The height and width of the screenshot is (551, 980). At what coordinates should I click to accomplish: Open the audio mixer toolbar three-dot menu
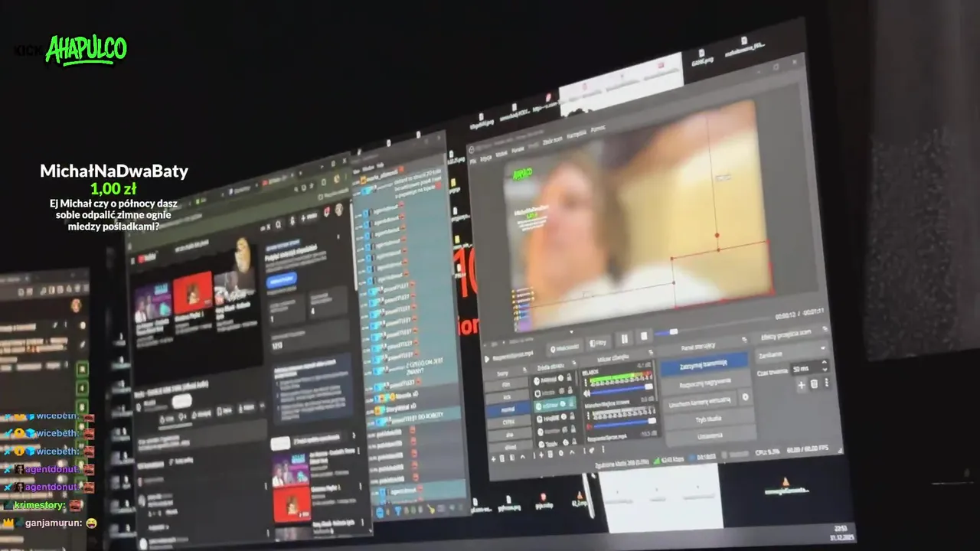603,449
